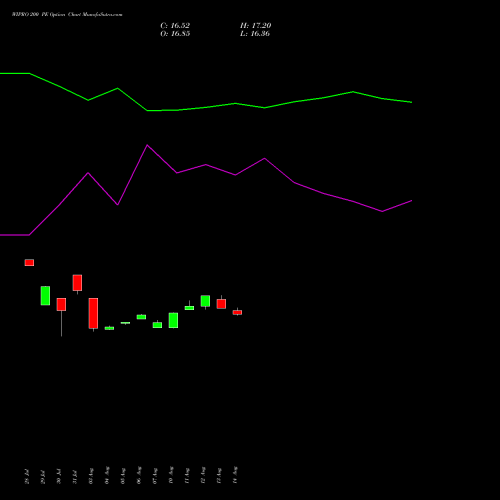Click the green candle above 12 Aug
Screen dimensions: 500x500
pyautogui.click(x=205, y=301)
